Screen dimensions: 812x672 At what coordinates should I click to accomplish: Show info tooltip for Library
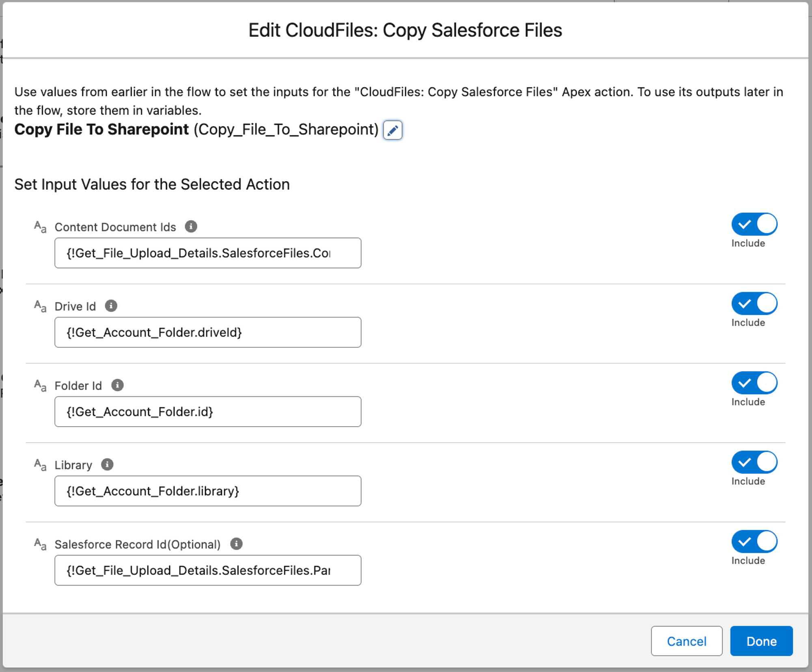click(107, 464)
